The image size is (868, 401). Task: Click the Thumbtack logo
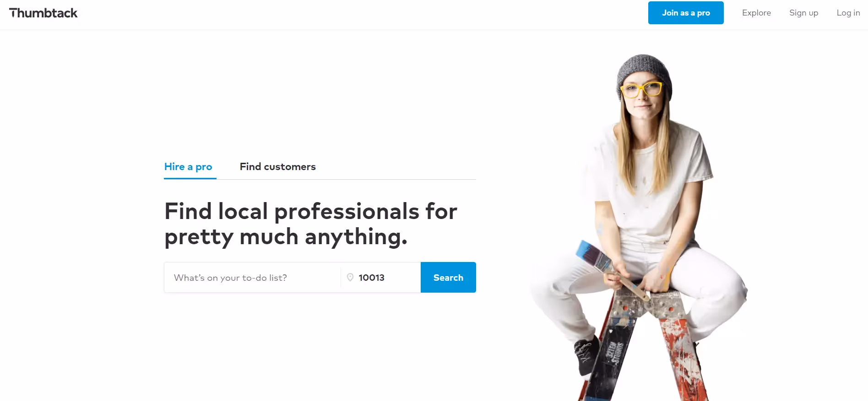click(43, 13)
